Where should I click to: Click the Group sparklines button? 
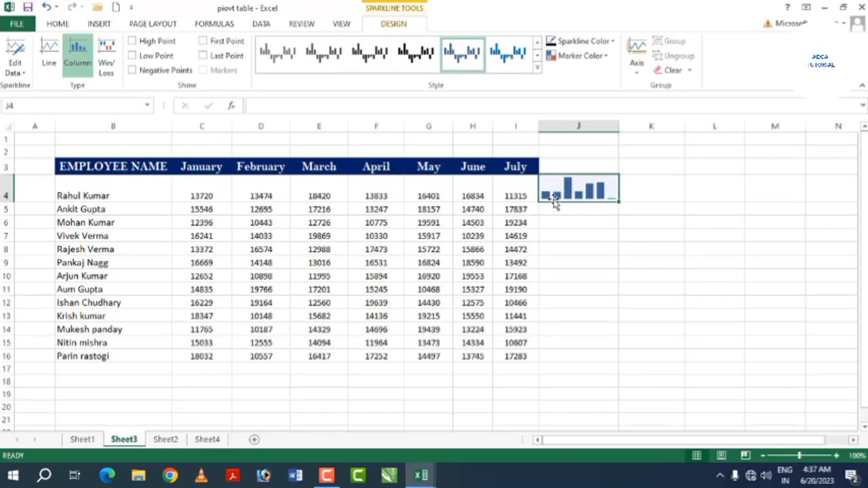[x=669, y=41]
